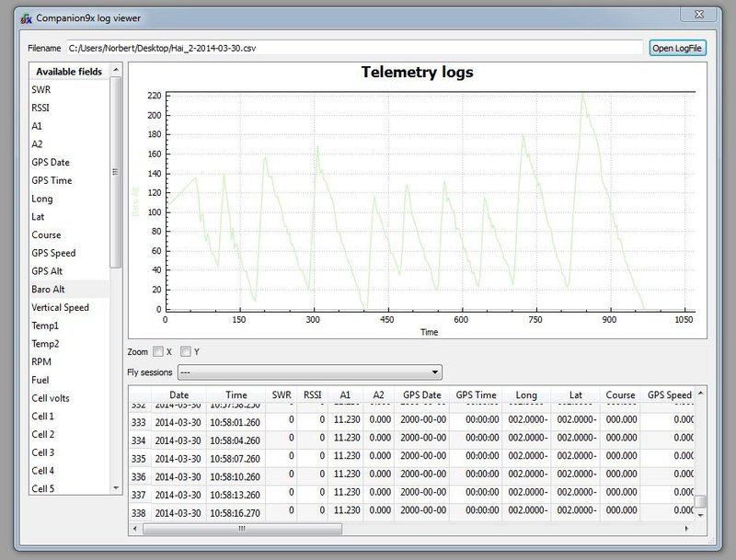
Task: Select the Cell 5 field
Action: coord(69,487)
